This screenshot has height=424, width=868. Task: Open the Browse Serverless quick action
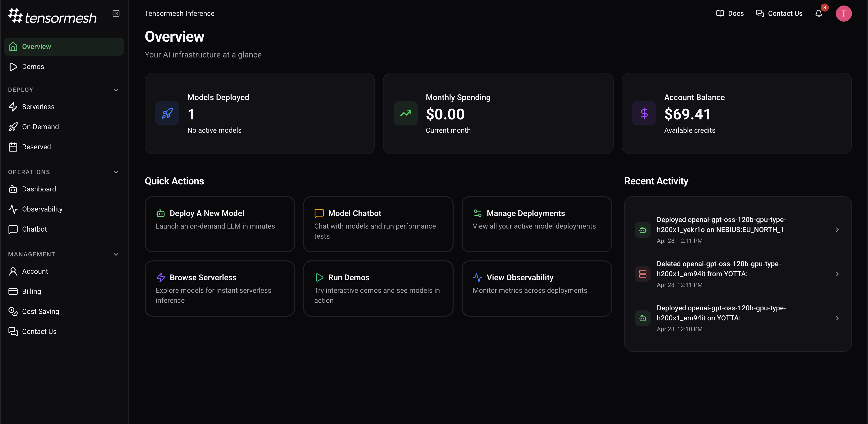pos(220,288)
